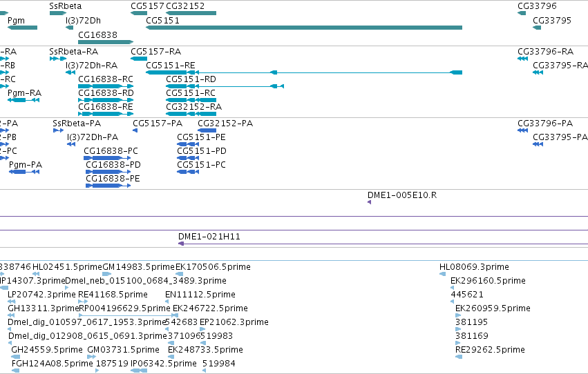Click the CG5151-PC protein label
The width and height of the screenshot is (588, 374).
(201, 165)
